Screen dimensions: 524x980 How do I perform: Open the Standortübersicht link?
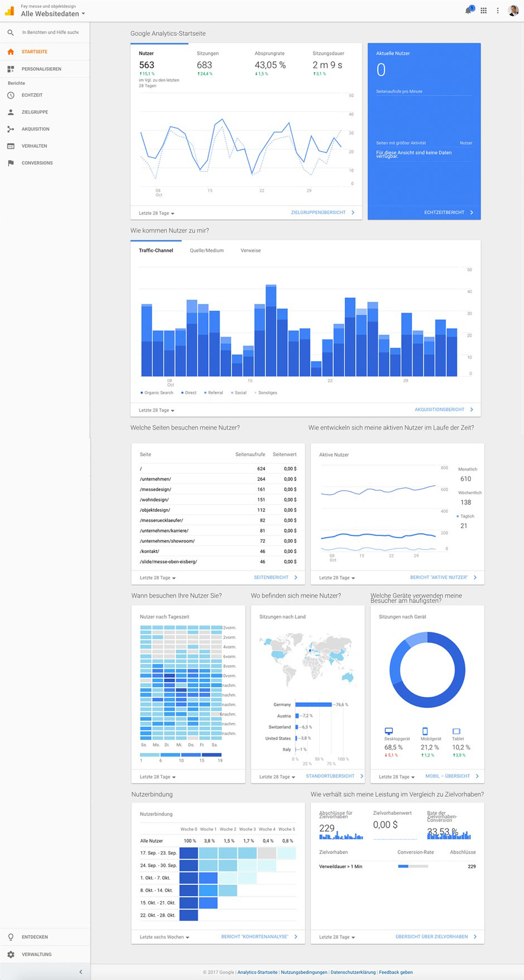click(334, 776)
